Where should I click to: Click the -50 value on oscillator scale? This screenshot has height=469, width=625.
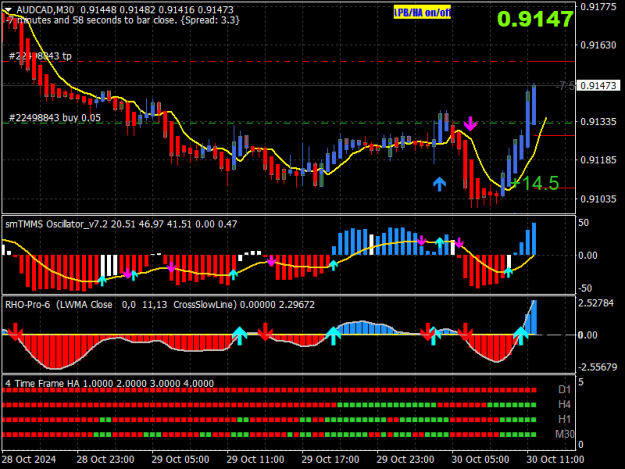(584, 288)
